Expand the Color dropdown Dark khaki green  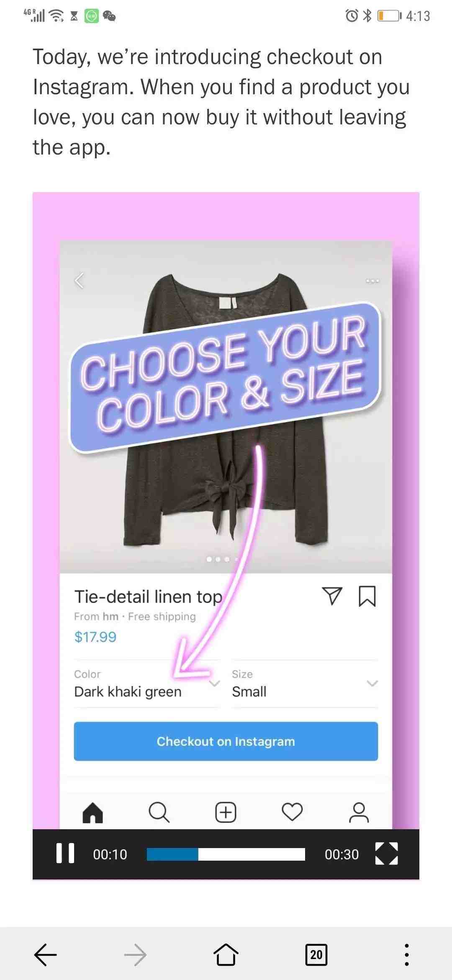click(147, 684)
